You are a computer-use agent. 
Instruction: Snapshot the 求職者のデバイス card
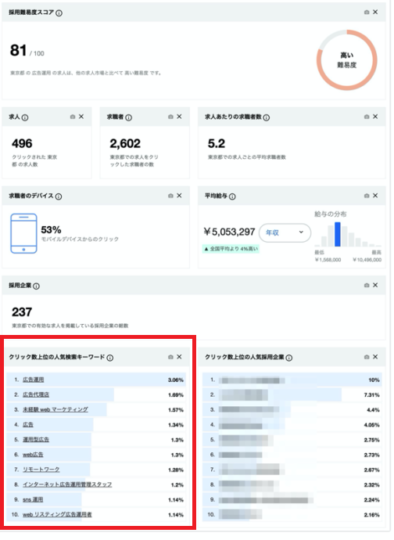coord(170,196)
